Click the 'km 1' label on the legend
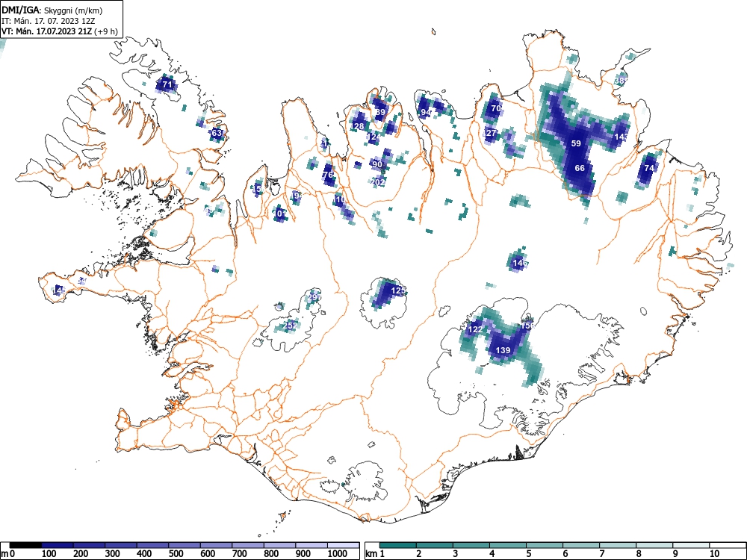 tap(375, 554)
